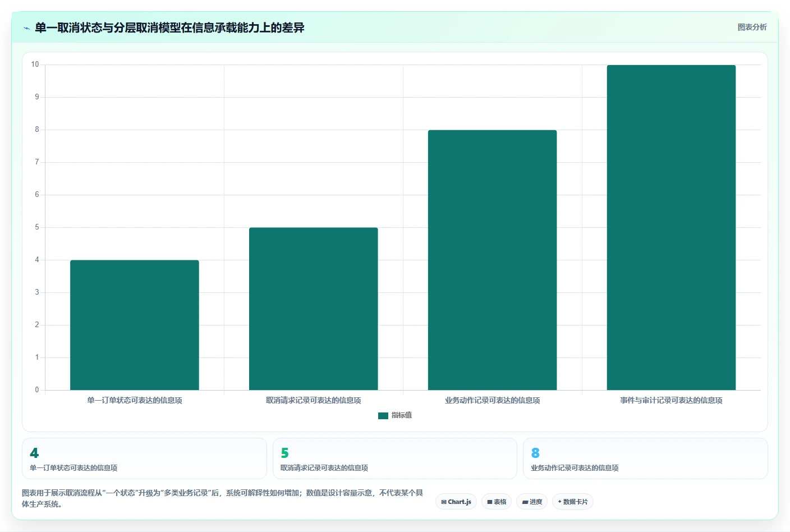This screenshot has width=790, height=532.
Task: Click the x-axis label 单一订单状态可表达的信息项
Action: [x=135, y=400]
